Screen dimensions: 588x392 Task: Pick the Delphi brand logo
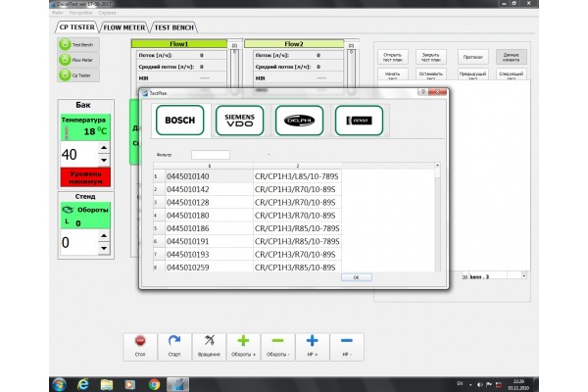(299, 120)
